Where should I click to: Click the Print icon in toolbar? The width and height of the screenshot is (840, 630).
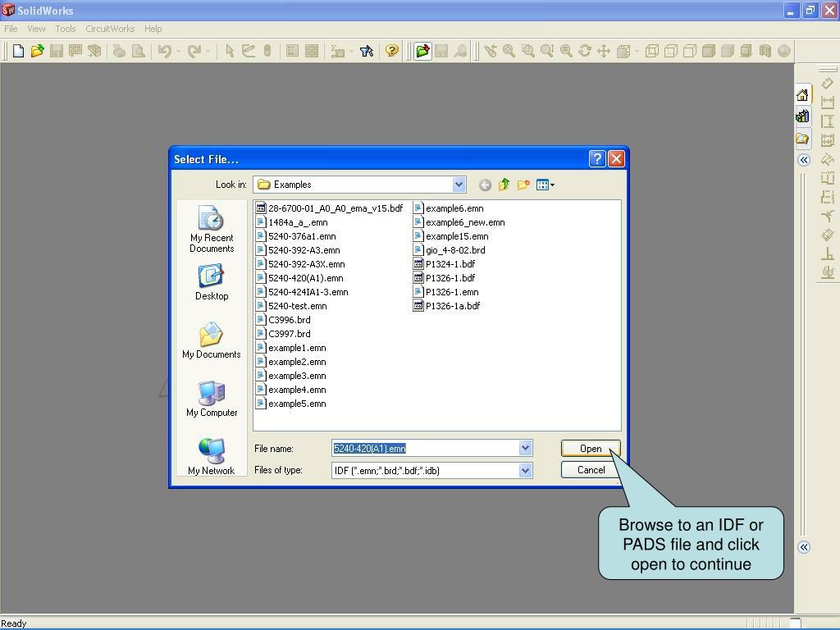(119, 51)
